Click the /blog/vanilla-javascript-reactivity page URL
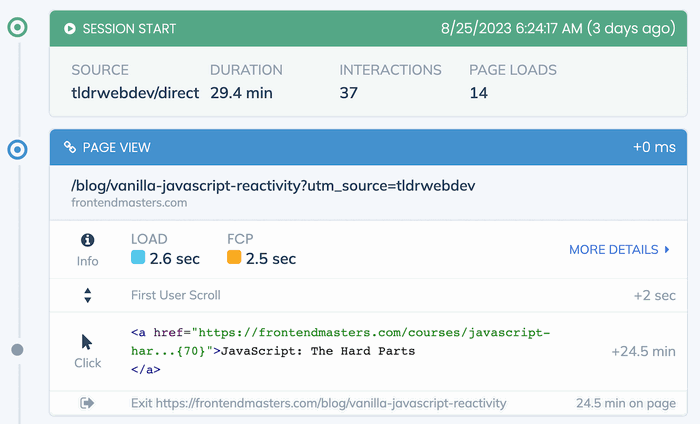700x424 pixels. point(273,185)
